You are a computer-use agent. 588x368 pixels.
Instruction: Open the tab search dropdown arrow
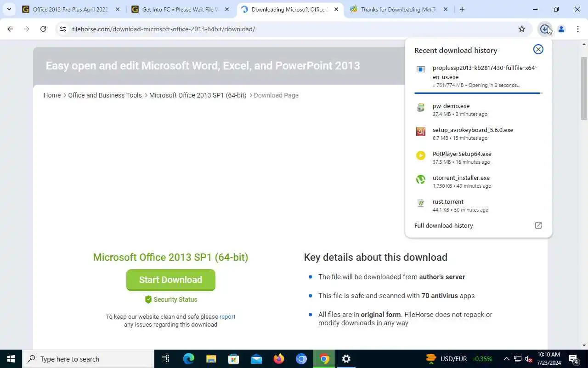click(9, 9)
